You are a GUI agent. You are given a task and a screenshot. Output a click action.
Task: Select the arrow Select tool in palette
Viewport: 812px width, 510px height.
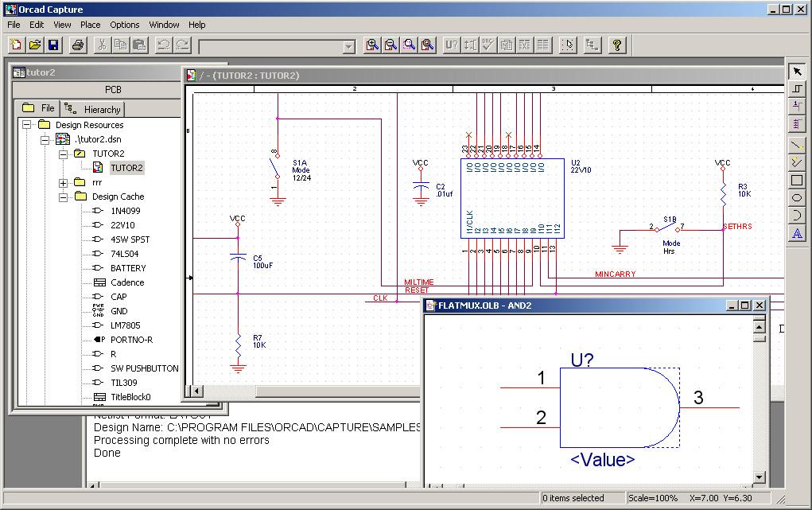[797, 72]
